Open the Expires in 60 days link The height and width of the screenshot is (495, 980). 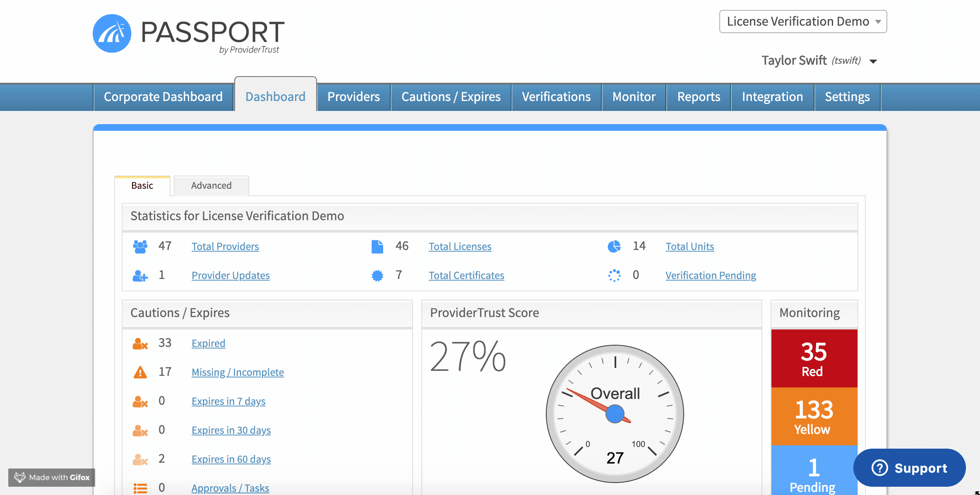(231, 459)
